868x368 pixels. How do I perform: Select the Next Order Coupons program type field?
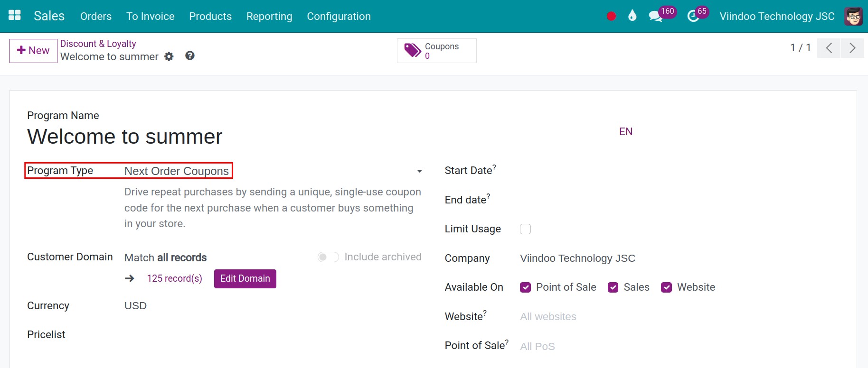pos(273,171)
